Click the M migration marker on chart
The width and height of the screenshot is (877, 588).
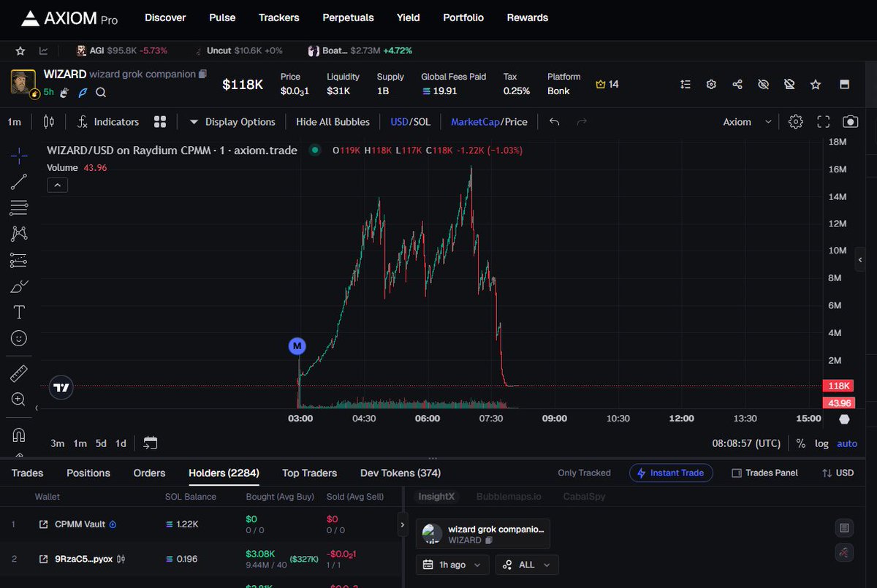pyautogui.click(x=297, y=345)
